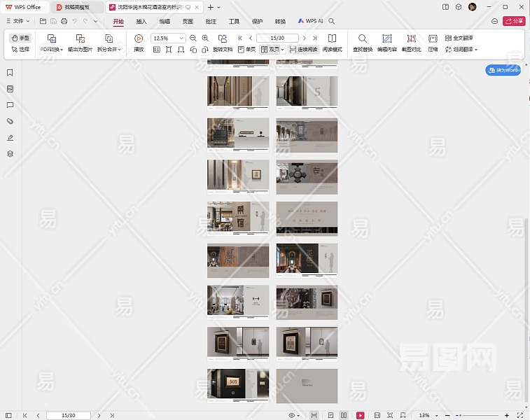Toggle Double Page (双页) layout

(270, 50)
